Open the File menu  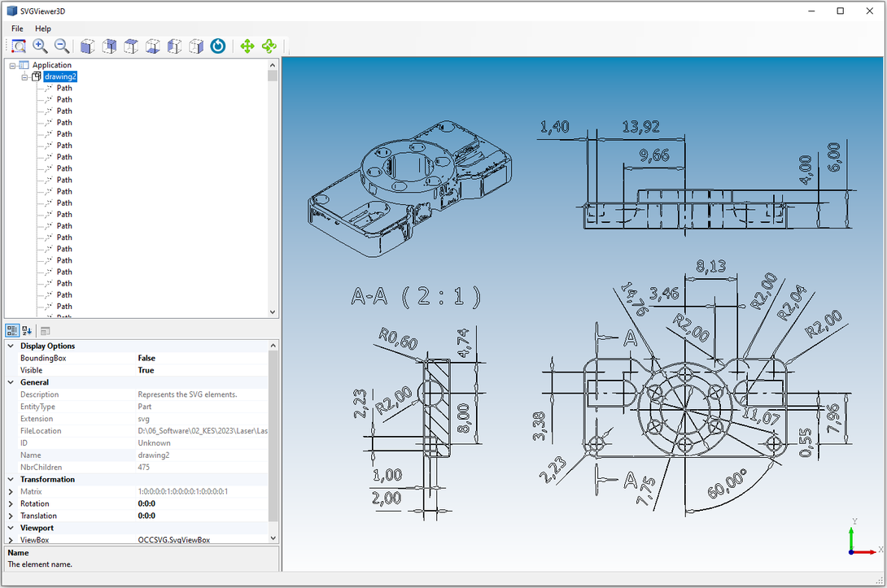click(17, 28)
